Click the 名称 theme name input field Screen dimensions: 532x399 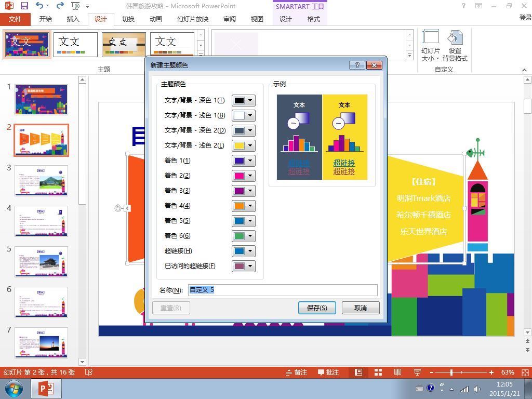click(283, 290)
